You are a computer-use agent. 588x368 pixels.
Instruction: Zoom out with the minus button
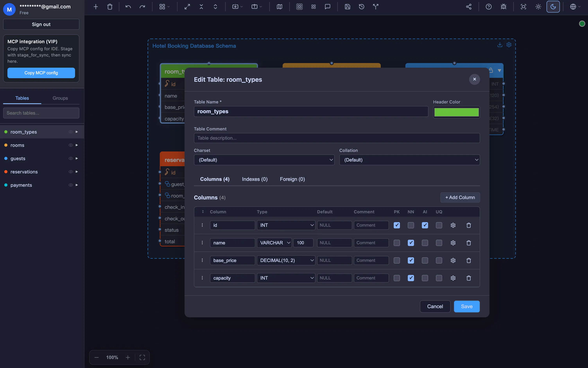[97, 357]
